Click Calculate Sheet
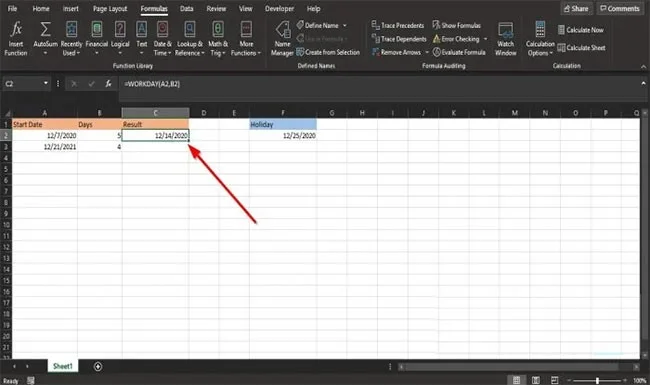This screenshot has width=650, height=385. point(581,48)
